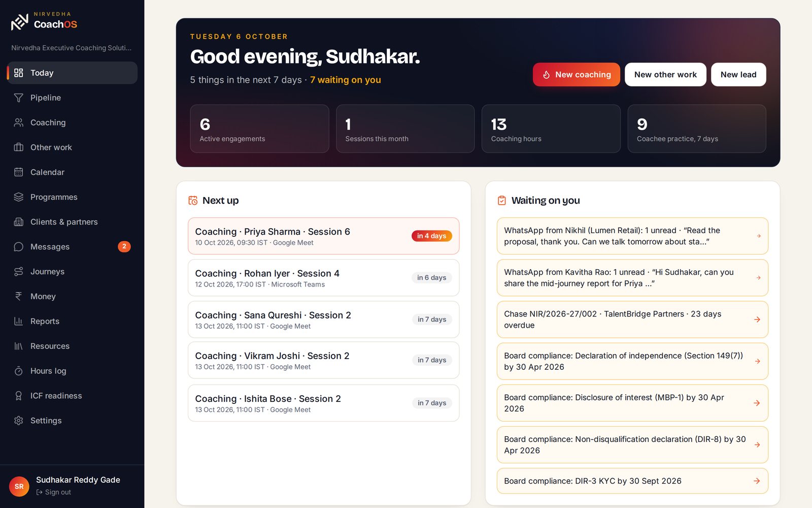Click the ICF readiness badge icon
Screen dimensions: 812x508
click(19, 396)
